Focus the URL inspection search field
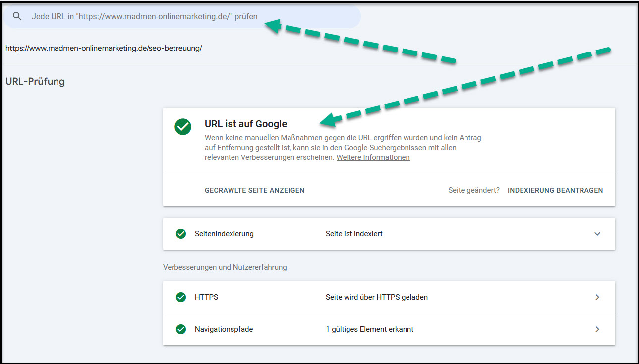The height and width of the screenshot is (364, 639). coord(182,16)
